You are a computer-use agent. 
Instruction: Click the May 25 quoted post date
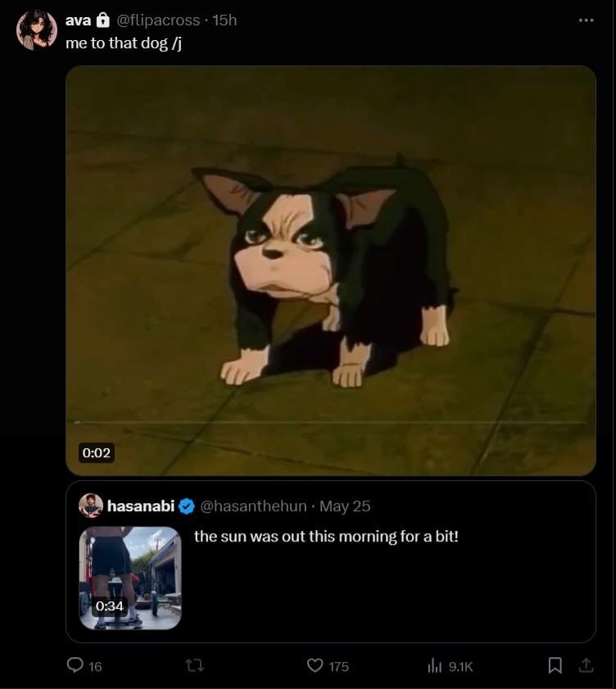345,506
